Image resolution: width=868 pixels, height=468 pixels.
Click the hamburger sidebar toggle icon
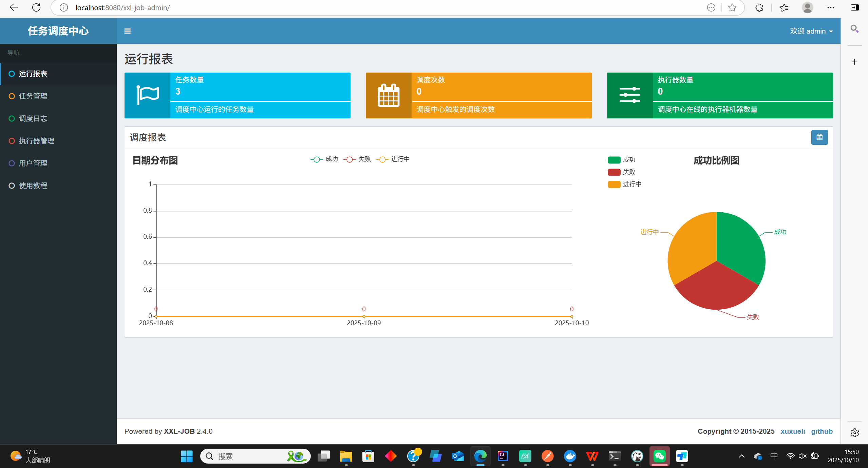(x=127, y=31)
